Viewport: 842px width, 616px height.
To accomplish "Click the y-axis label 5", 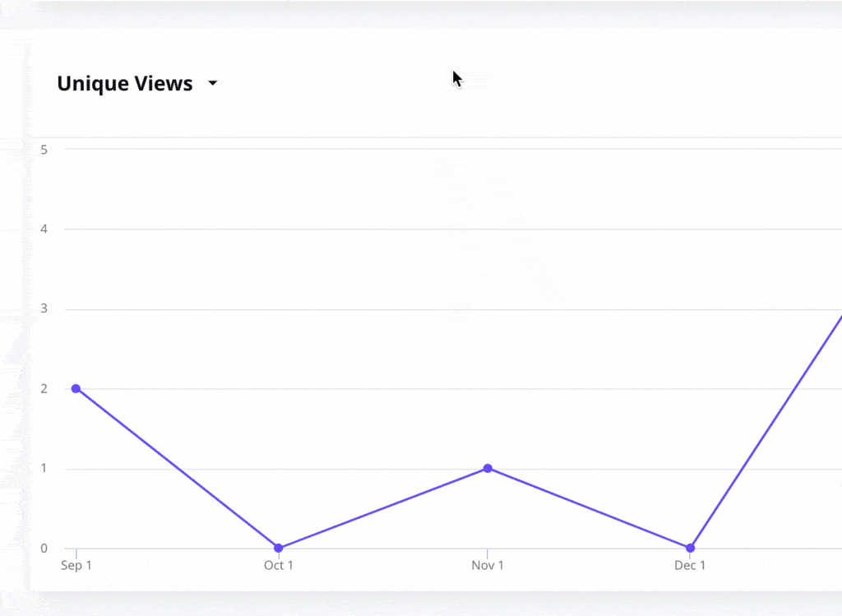I will (44, 150).
